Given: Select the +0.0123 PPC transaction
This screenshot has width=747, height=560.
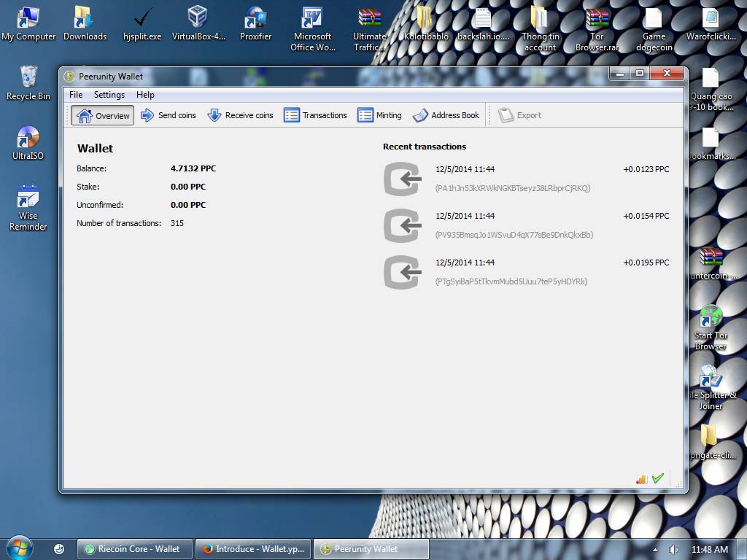Looking at the screenshot, I should point(525,179).
